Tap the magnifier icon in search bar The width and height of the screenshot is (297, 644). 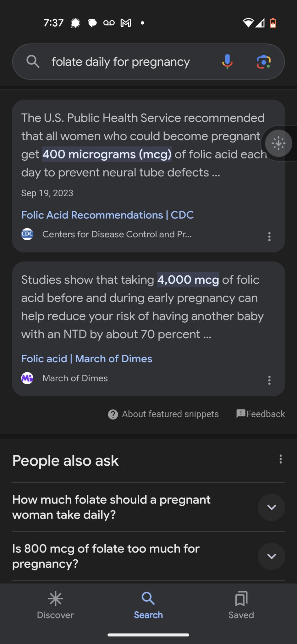[33, 61]
